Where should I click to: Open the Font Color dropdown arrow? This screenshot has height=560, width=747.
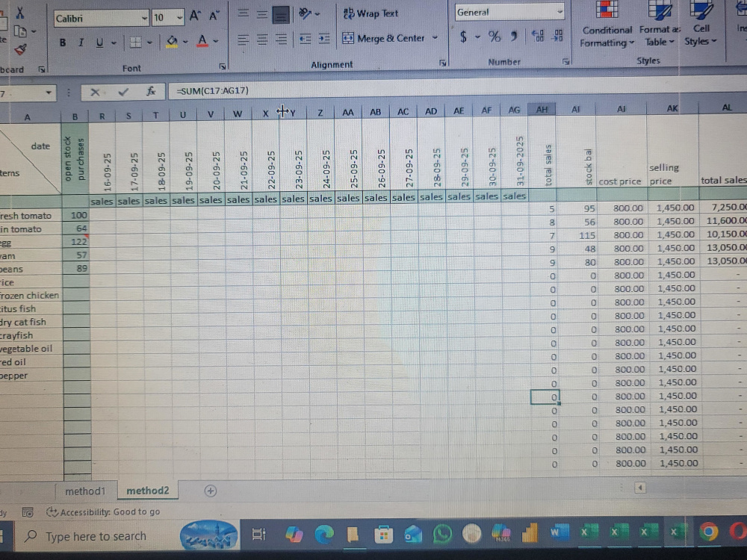[216, 41]
